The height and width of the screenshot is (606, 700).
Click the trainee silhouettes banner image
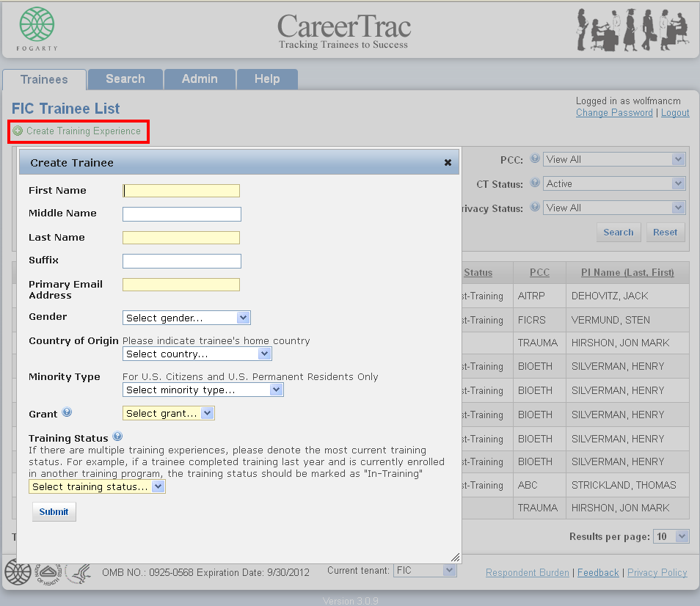(x=632, y=30)
